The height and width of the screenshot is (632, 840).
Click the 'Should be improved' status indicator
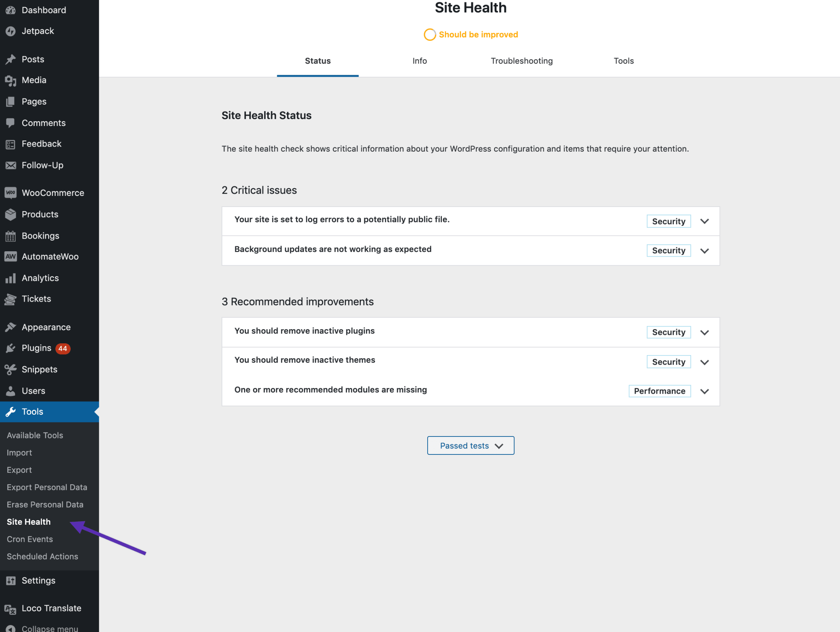click(x=470, y=34)
